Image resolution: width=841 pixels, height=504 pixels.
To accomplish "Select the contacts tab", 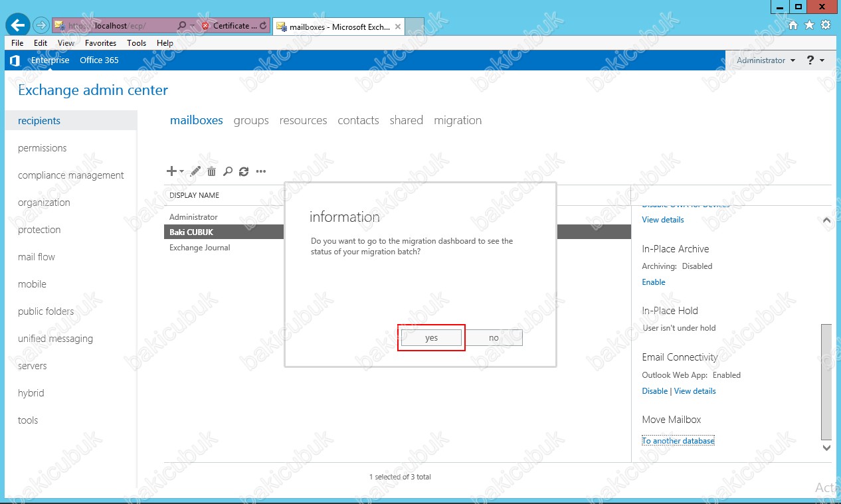I will [358, 120].
